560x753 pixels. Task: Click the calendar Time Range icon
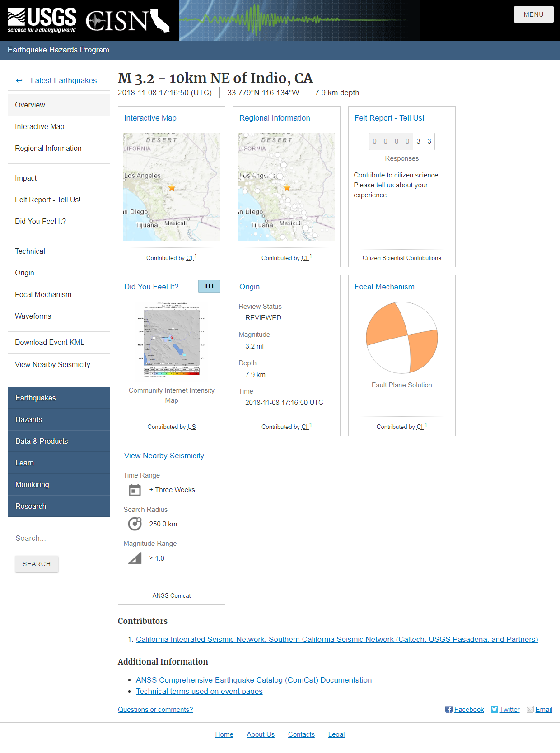click(135, 490)
